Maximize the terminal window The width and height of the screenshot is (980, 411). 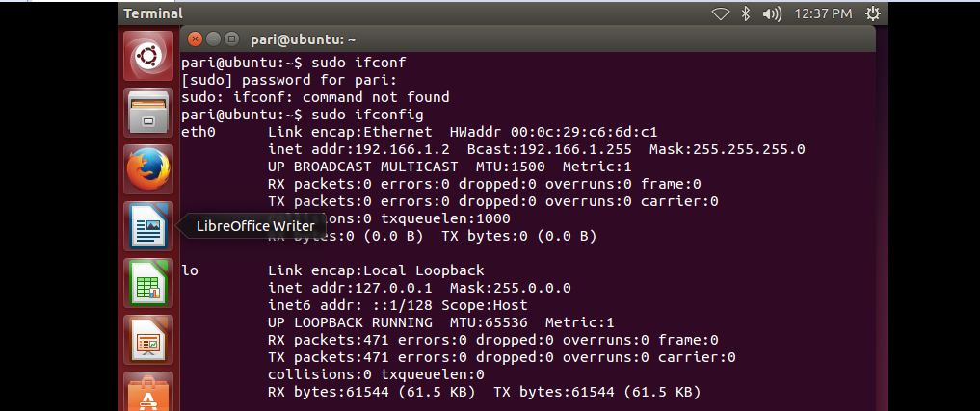pos(232,39)
